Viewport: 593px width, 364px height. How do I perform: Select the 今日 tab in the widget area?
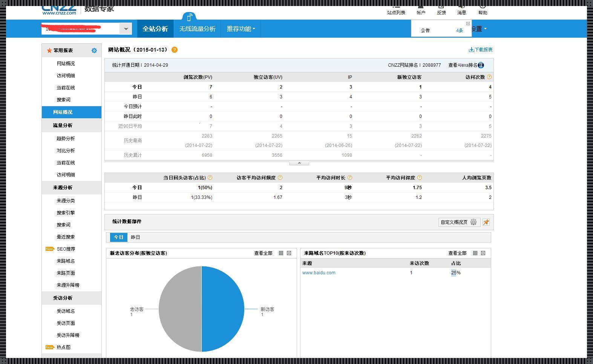point(119,237)
